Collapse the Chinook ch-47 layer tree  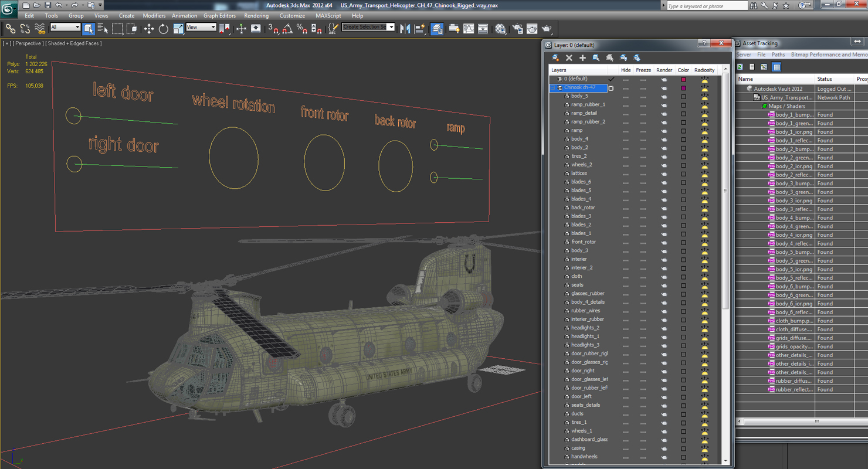[553, 88]
